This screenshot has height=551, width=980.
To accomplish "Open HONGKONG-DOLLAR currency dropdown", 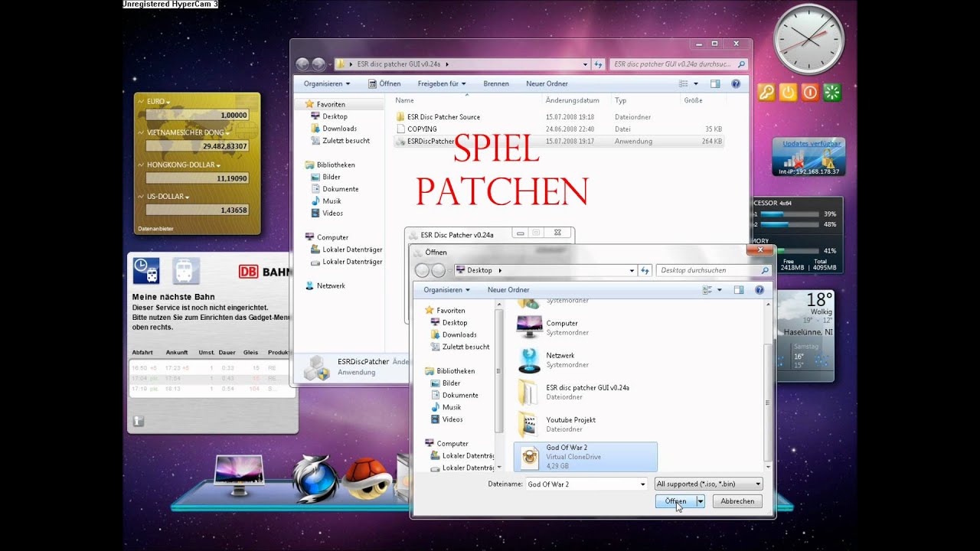I will click(218, 165).
